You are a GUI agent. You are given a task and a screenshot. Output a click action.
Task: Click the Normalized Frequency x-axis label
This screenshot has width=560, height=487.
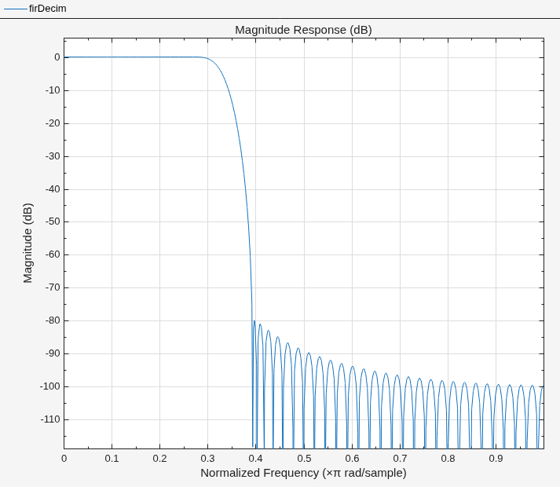click(x=303, y=473)
